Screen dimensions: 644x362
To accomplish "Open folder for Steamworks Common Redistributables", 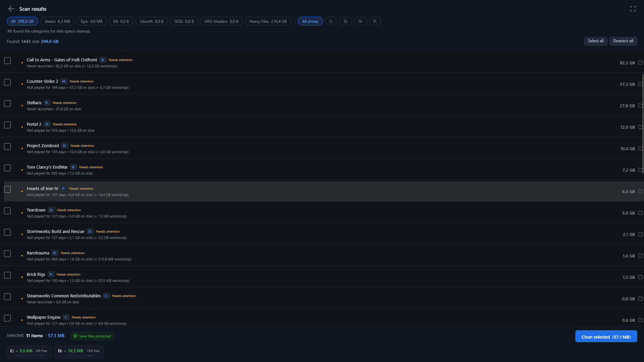I will coord(640,299).
